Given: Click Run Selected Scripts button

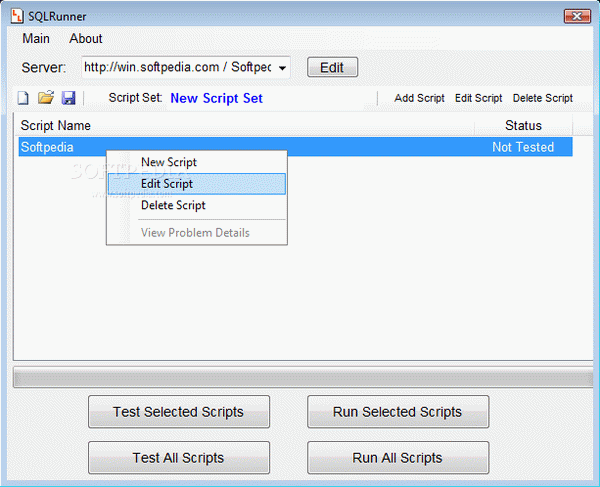Looking at the screenshot, I should coord(398,412).
